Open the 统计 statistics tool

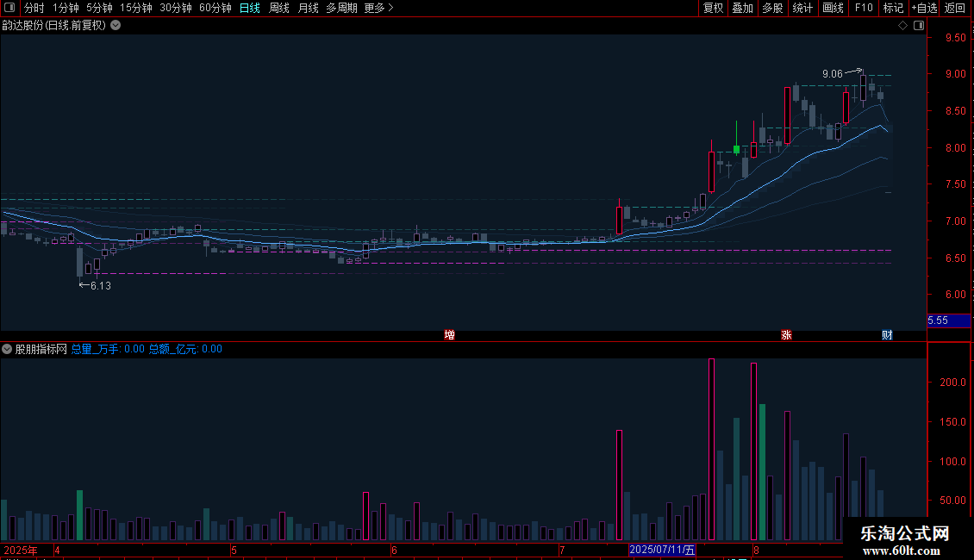[802, 8]
